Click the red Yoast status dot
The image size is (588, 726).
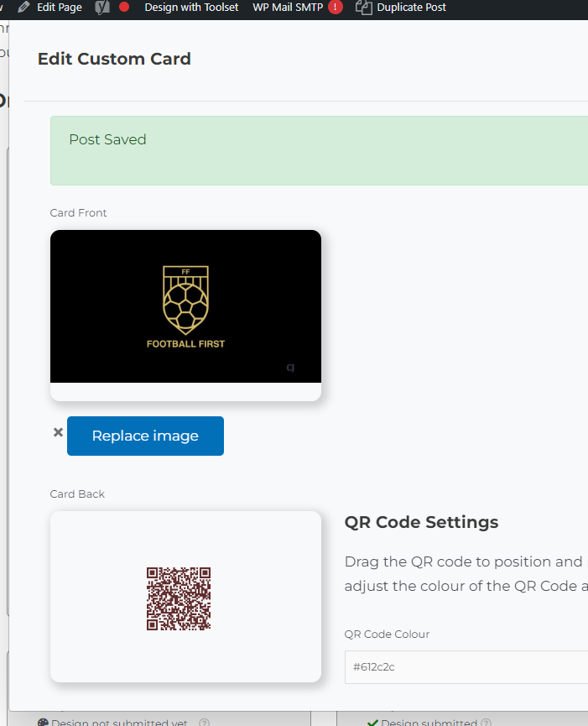tap(124, 7)
